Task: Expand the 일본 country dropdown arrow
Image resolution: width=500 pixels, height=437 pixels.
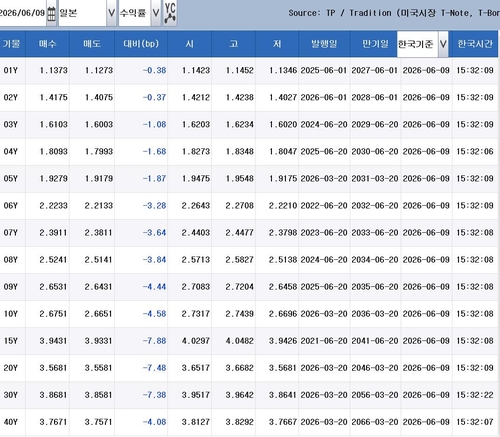Action: [111, 13]
